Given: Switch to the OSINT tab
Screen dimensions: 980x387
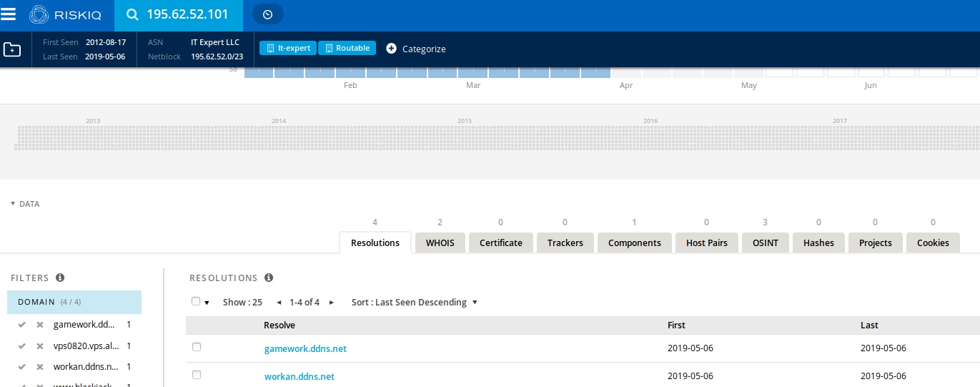Looking at the screenshot, I should [x=765, y=243].
